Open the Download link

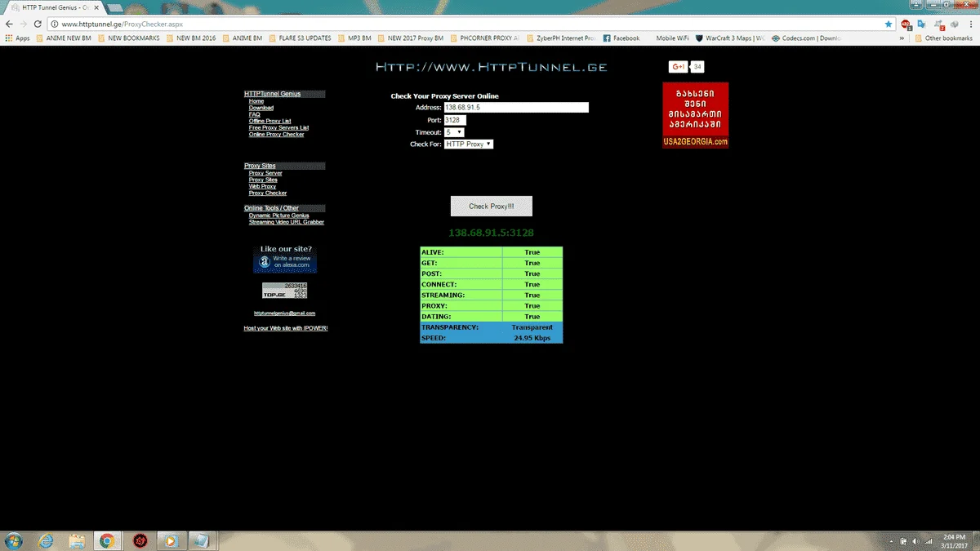point(261,108)
